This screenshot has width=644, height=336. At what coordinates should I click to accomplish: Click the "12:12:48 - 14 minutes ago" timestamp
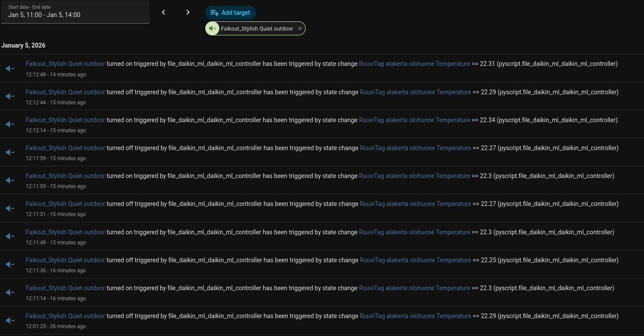[56, 75]
